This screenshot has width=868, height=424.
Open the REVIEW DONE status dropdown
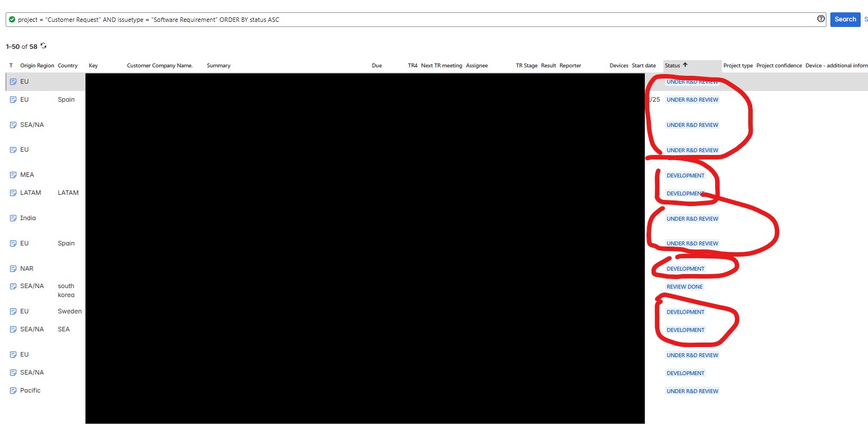(x=684, y=286)
